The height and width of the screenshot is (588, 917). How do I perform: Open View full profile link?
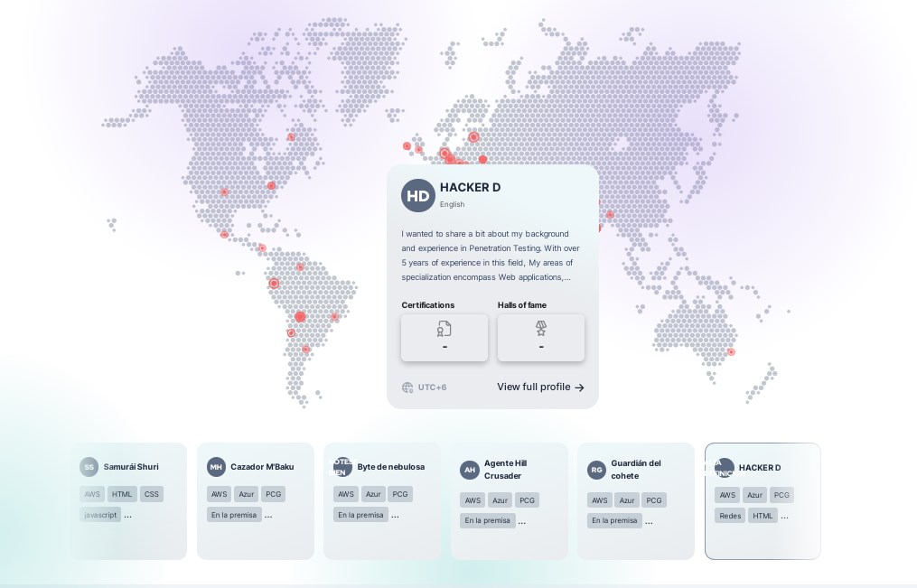coord(540,387)
